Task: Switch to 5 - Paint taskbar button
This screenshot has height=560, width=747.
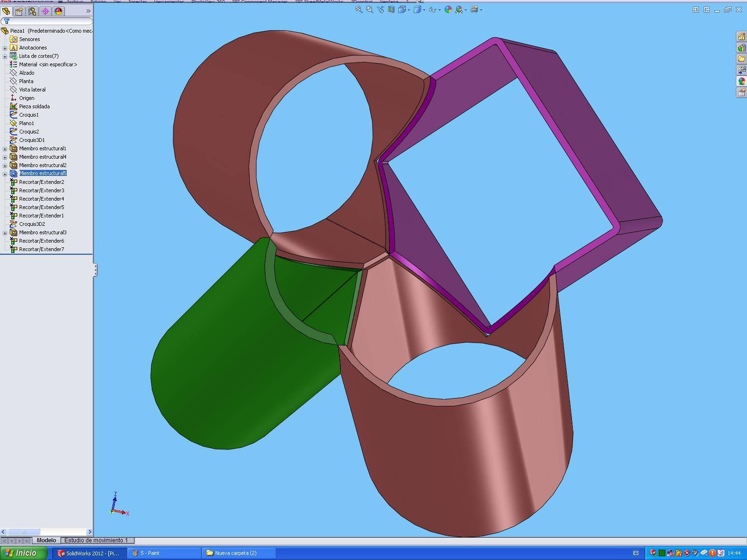Action: 164,553
